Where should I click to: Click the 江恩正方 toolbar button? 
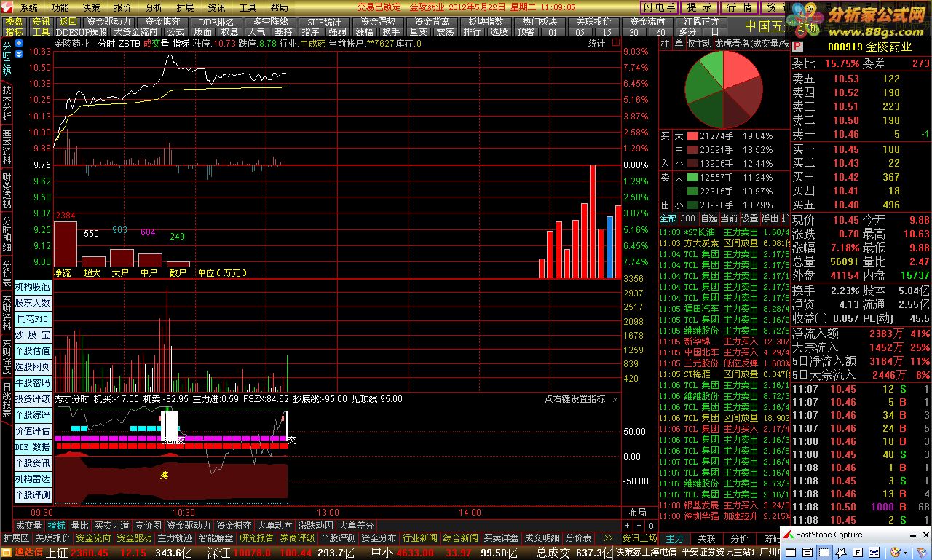coord(701,22)
